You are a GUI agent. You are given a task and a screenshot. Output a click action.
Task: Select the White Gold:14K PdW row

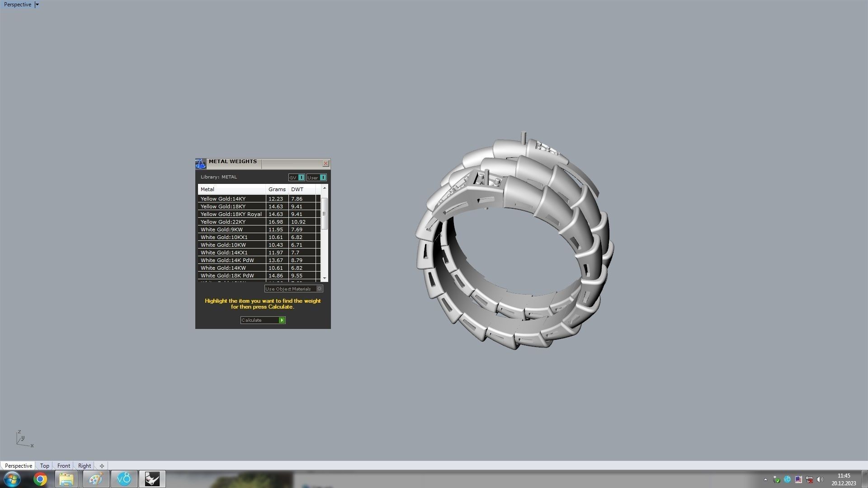point(259,260)
